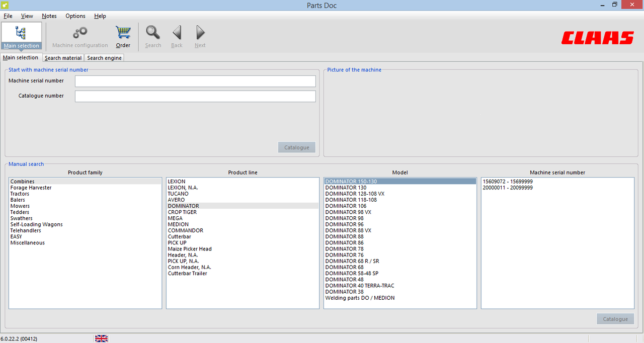The height and width of the screenshot is (343, 644).
Task: Select EASY product family
Action: [x=85, y=236]
